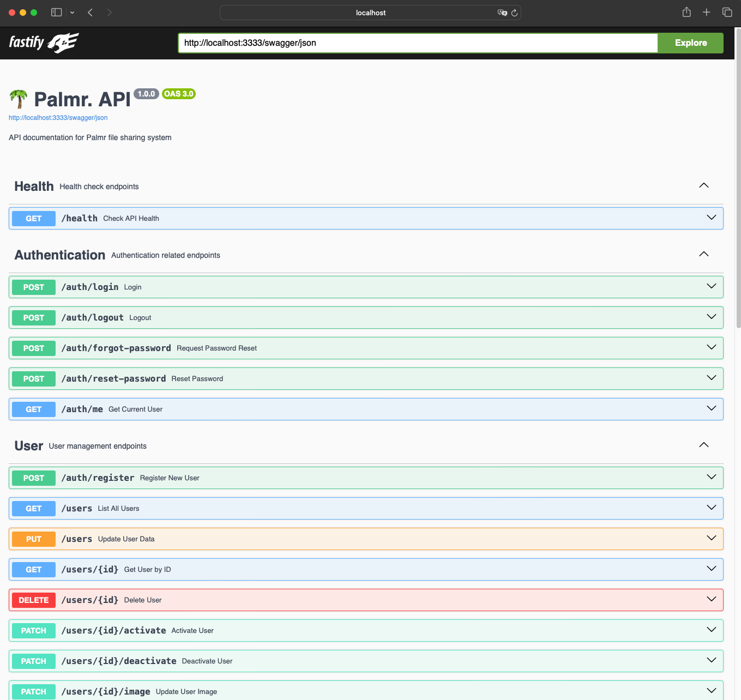Click POST badge for /auth/register
Viewport: 741px width, 700px height.
point(34,478)
